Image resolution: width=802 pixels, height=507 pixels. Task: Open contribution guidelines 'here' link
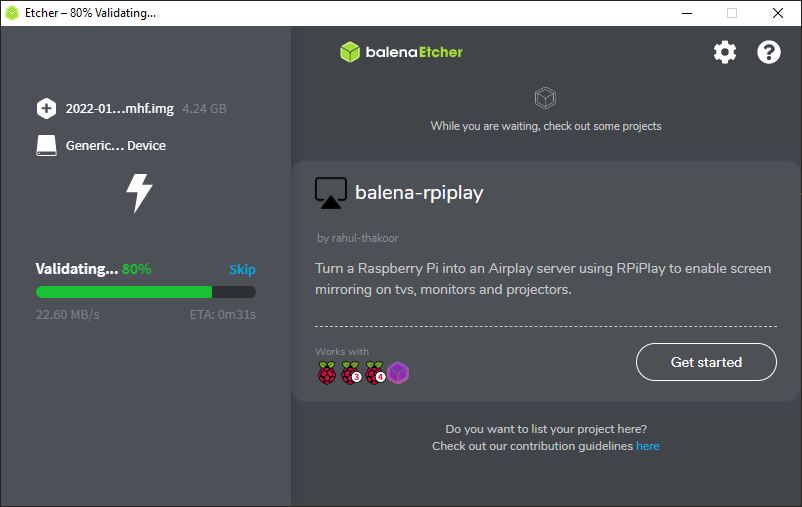point(648,446)
